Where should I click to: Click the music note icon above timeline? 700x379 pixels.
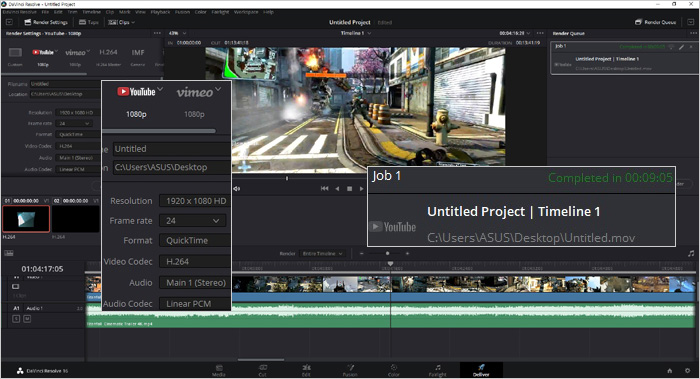(x=691, y=253)
